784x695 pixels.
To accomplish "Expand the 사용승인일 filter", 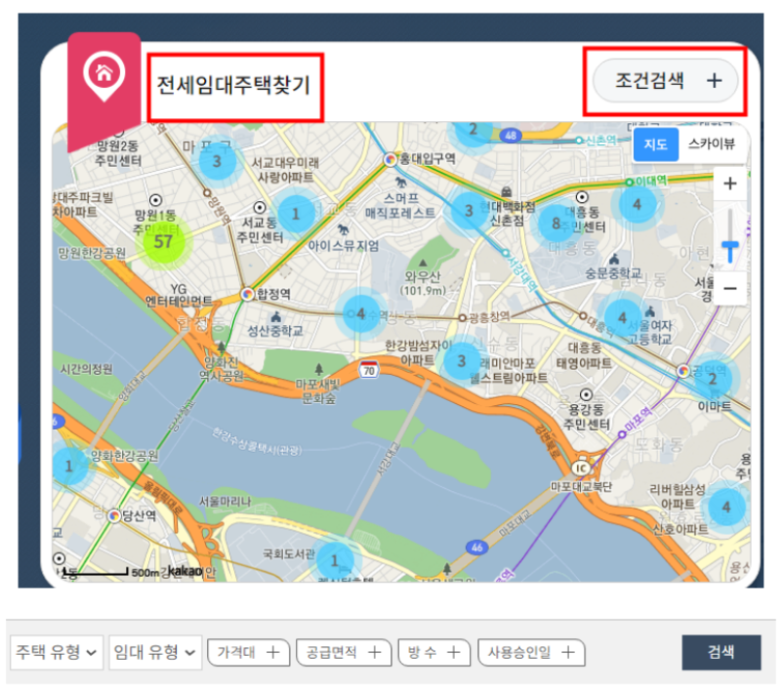I will [x=531, y=652].
